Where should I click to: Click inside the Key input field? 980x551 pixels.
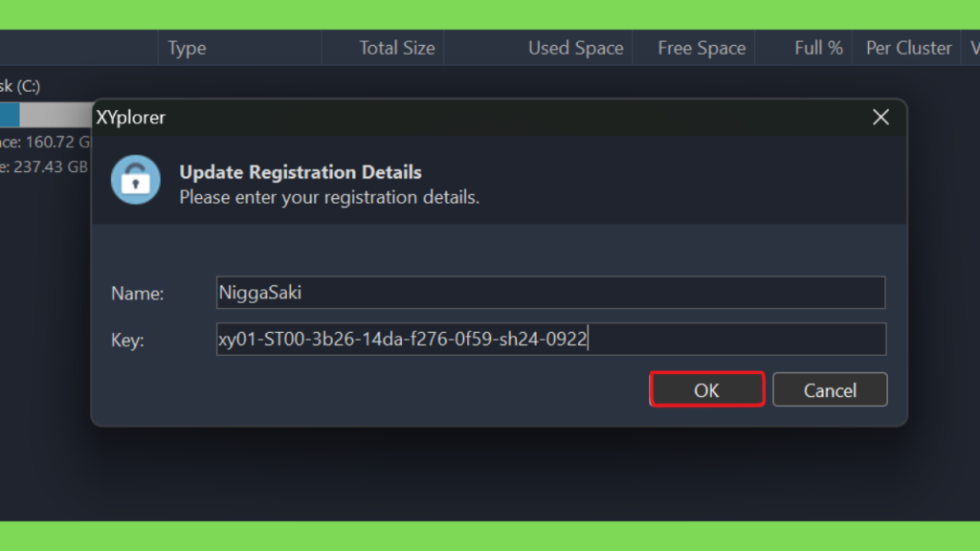pos(550,340)
